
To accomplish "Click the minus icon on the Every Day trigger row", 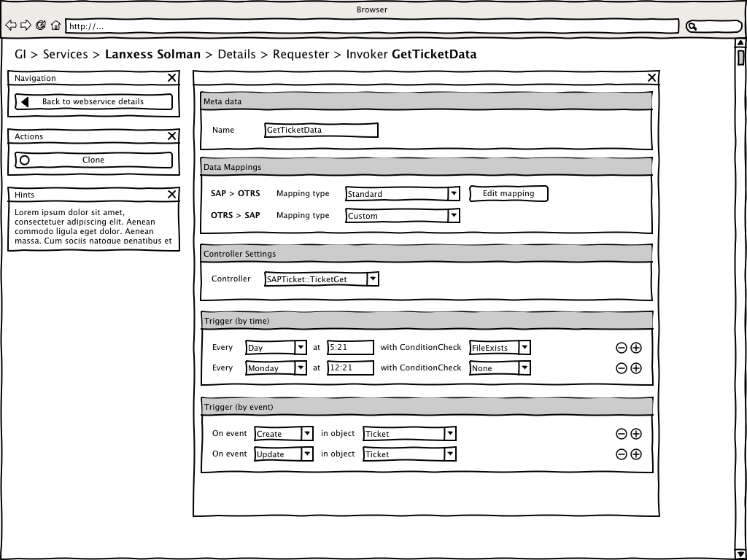I will (x=622, y=348).
